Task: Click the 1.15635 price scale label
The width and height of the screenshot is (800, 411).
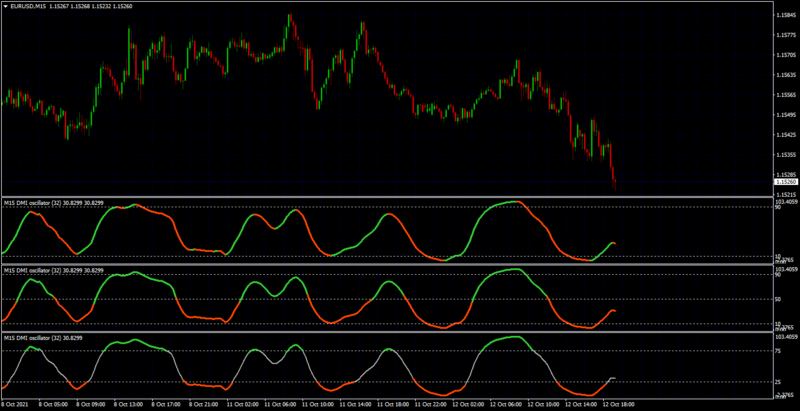Action: tap(784, 75)
